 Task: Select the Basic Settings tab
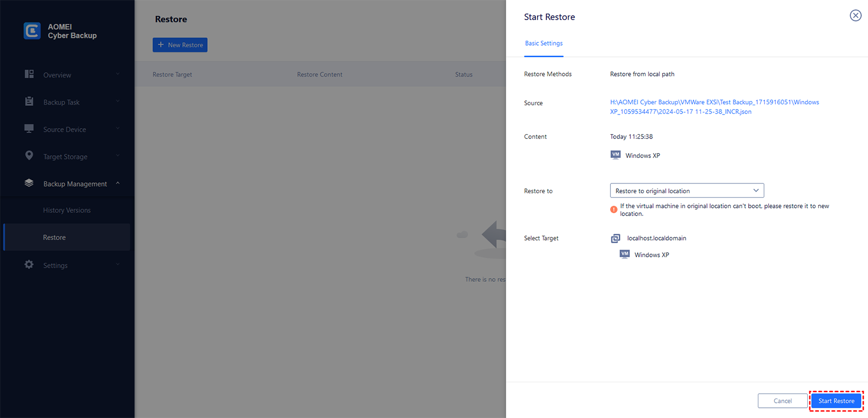pyautogui.click(x=544, y=43)
